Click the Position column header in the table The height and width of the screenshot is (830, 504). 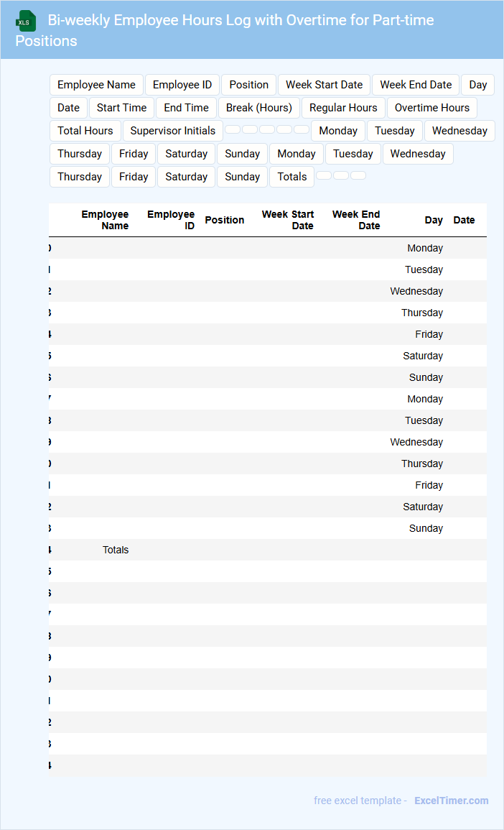pyautogui.click(x=224, y=220)
